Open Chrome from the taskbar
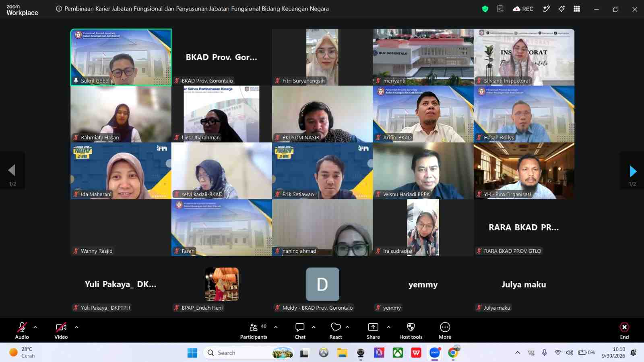Image resolution: width=644 pixels, height=362 pixels. pyautogui.click(x=453, y=353)
